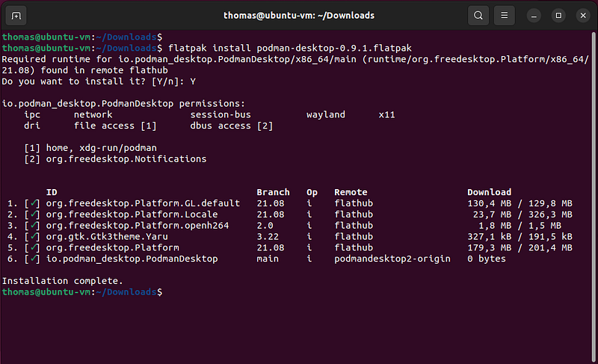Click the 'io.podman_desktop.PodmanDesktop permissions:' heading
This screenshot has height=364, width=598.
123,104
